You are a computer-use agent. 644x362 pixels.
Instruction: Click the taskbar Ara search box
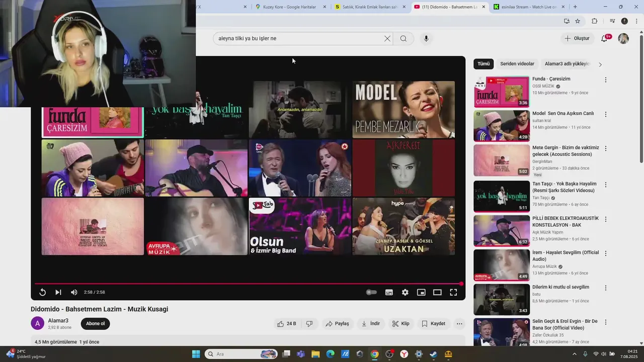coord(240,354)
